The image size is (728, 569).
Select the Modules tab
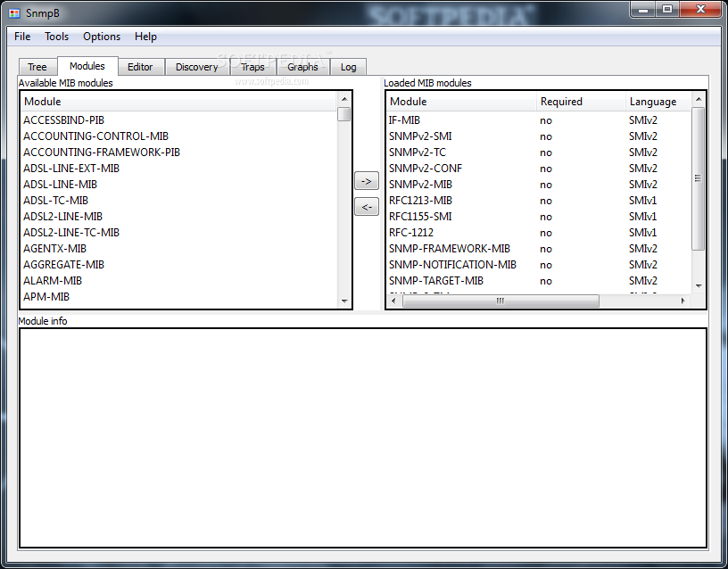click(87, 66)
